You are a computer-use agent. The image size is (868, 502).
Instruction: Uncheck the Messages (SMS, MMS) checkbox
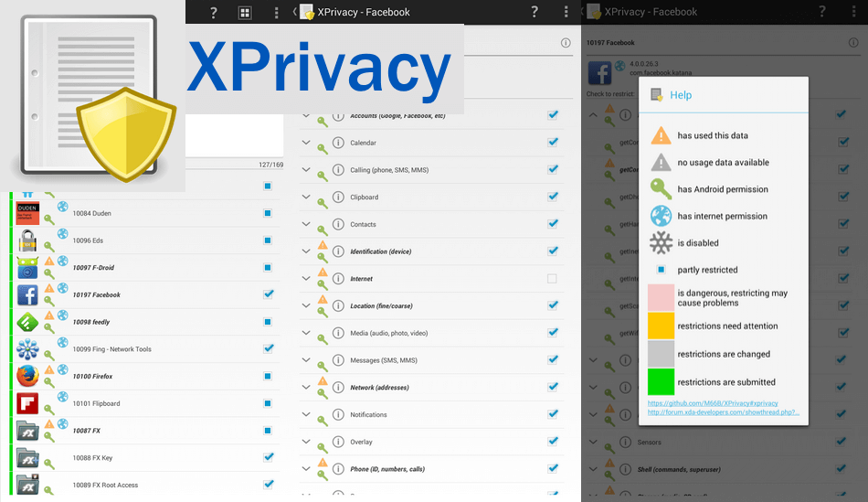pyautogui.click(x=553, y=359)
